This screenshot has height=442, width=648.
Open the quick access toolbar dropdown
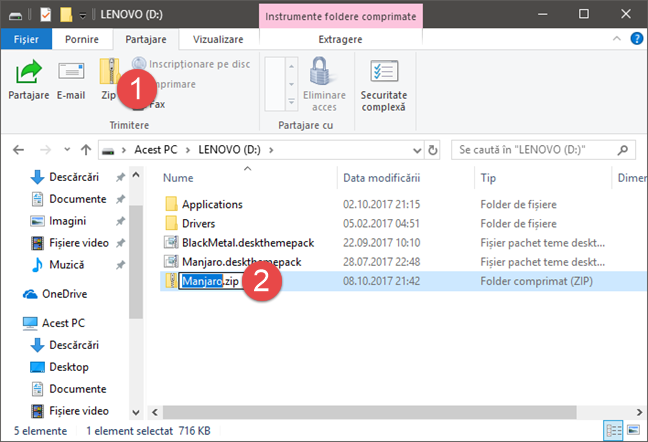tap(83, 16)
